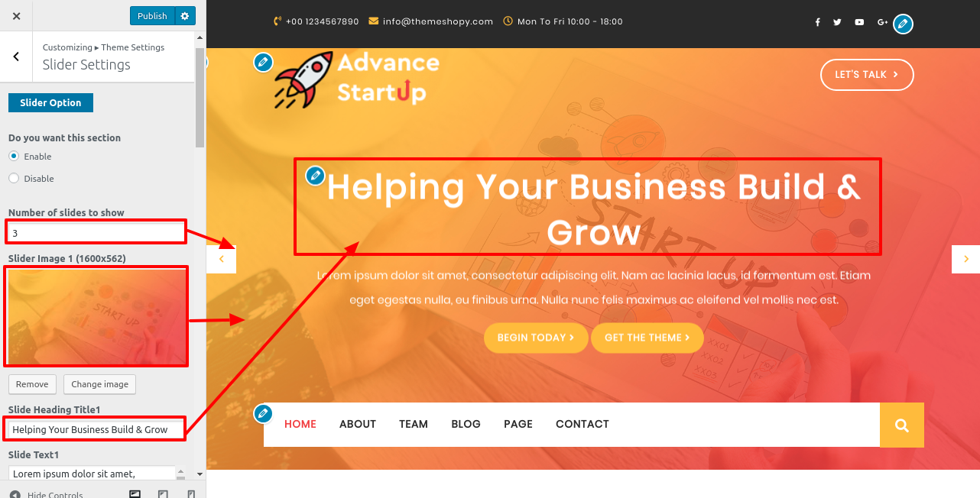Screen dimensions: 980x498
Task: Open the Twitter social icon
Action: point(837,22)
